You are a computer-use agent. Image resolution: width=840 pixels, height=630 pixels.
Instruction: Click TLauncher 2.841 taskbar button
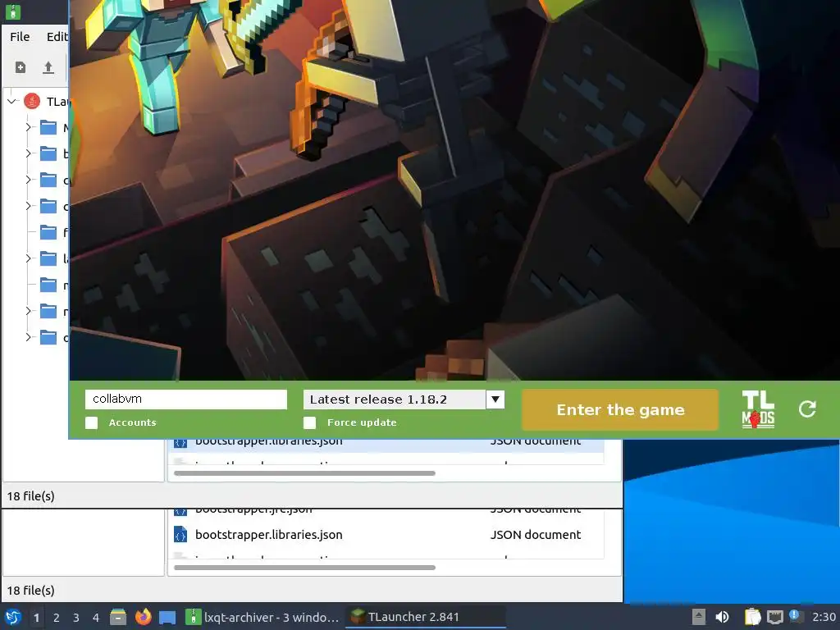[x=426, y=617]
